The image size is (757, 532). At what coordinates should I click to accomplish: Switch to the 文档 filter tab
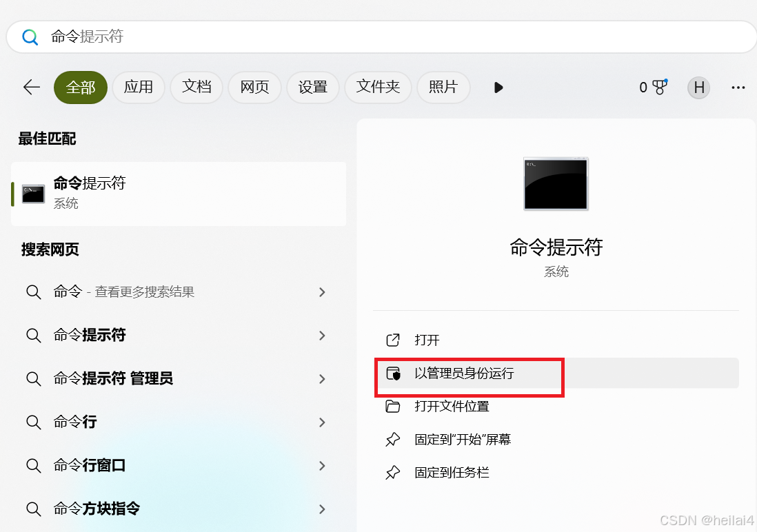click(x=196, y=88)
